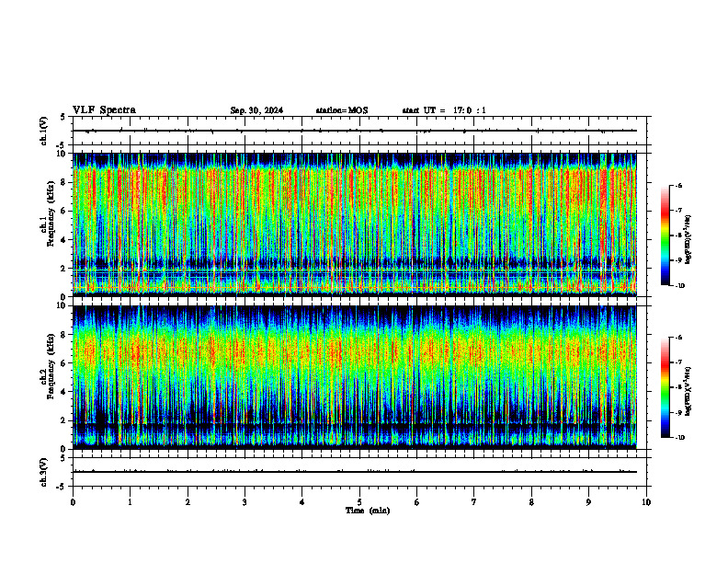Click the "station=MOS" header label

coord(342,110)
